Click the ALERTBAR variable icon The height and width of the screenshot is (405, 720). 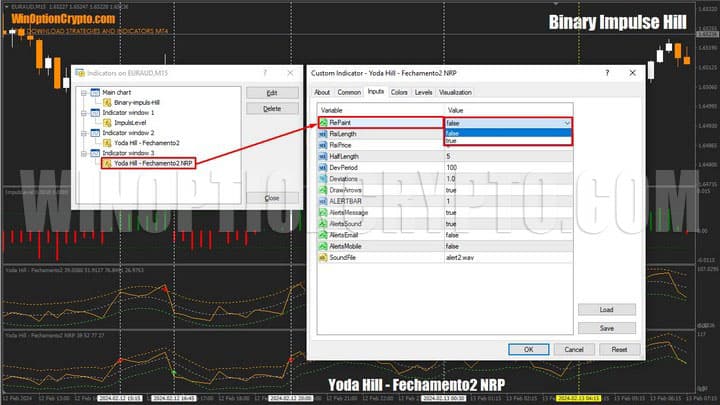pos(323,201)
